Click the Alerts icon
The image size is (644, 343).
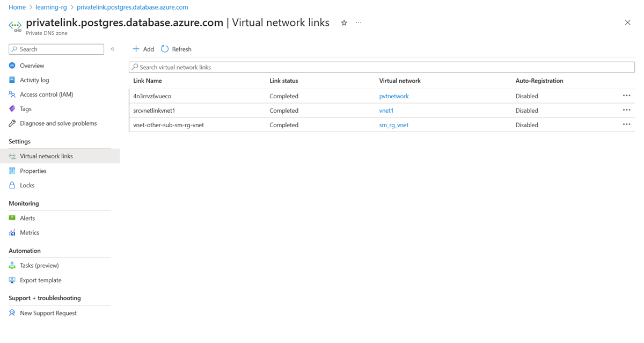12,218
